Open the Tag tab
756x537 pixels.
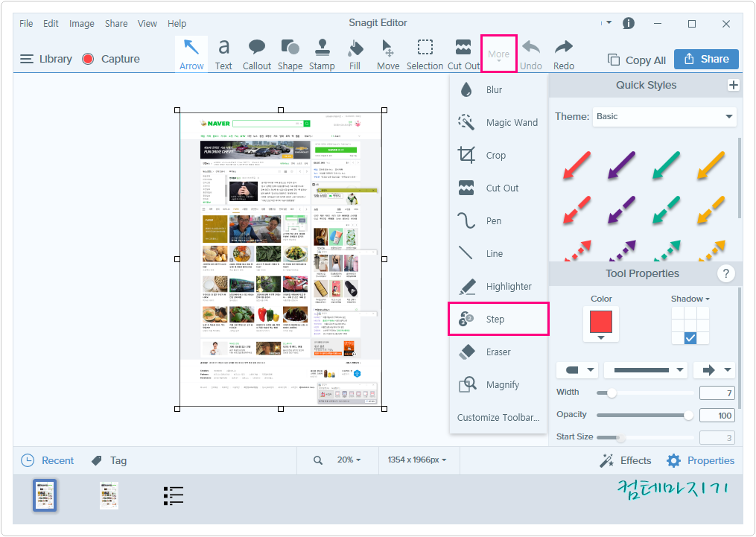pyautogui.click(x=109, y=461)
